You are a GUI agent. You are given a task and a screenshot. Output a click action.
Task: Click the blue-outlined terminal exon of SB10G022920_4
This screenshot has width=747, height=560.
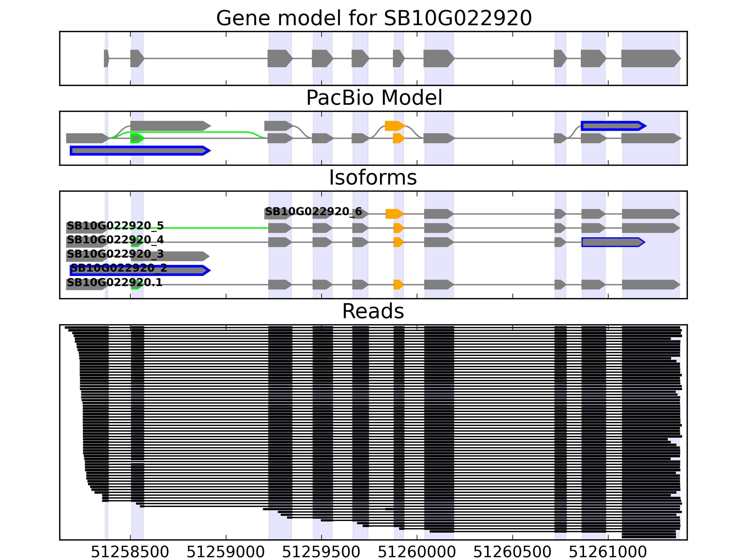pyautogui.click(x=612, y=242)
